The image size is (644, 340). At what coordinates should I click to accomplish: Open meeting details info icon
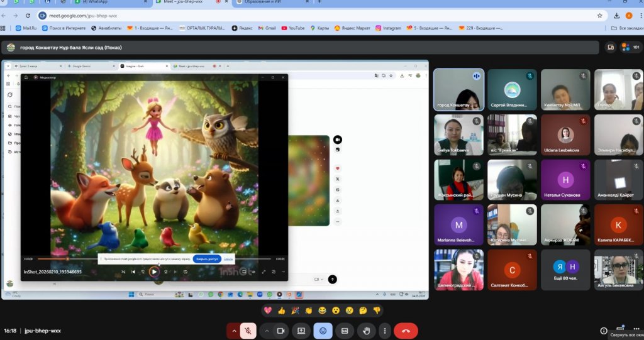coord(603,331)
